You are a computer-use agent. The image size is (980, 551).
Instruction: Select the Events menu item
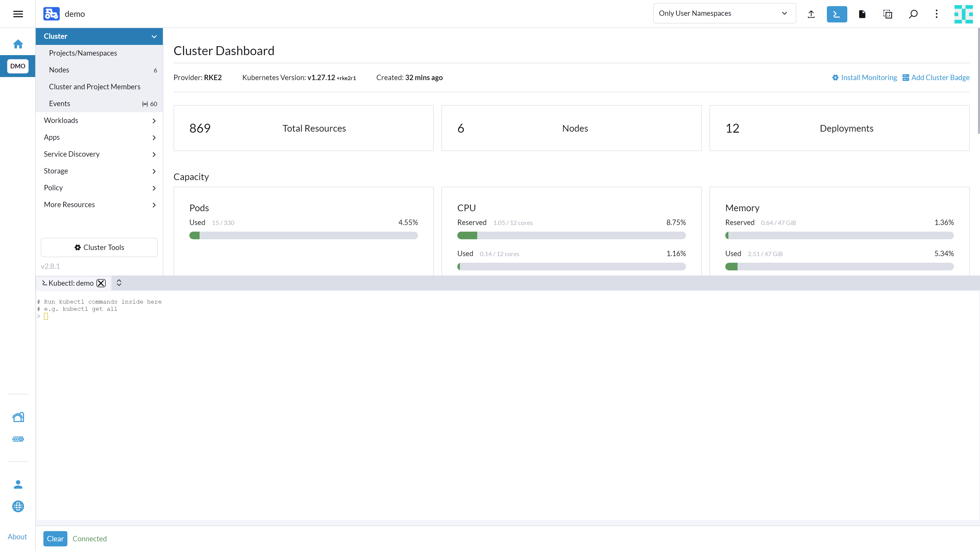pyautogui.click(x=60, y=103)
